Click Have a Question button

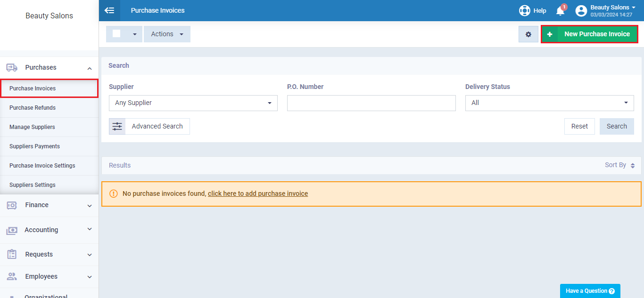click(x=590, y=291)
